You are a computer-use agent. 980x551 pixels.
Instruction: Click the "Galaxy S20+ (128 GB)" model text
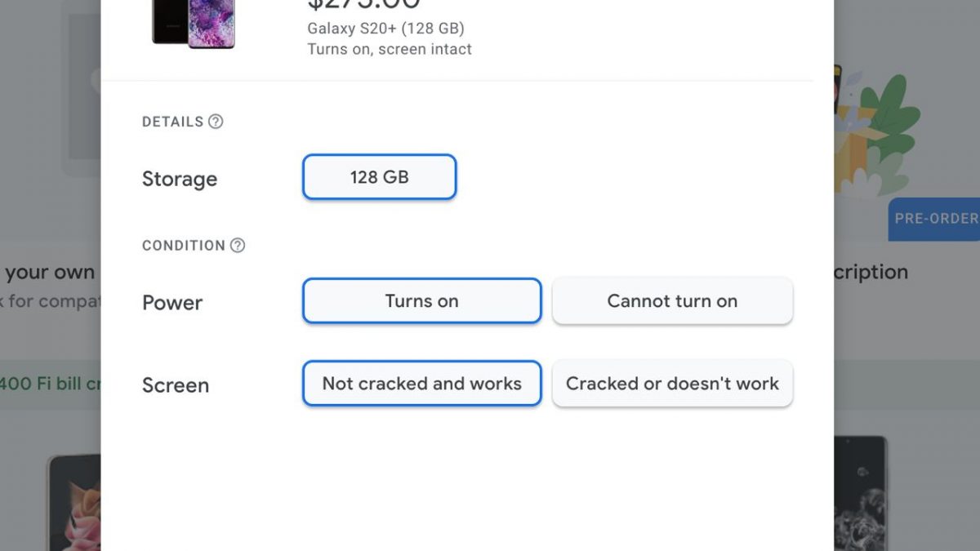tap(385, 29)
